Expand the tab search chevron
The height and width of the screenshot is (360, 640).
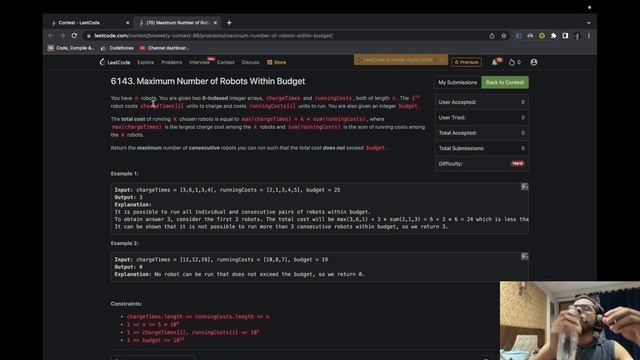589,23
